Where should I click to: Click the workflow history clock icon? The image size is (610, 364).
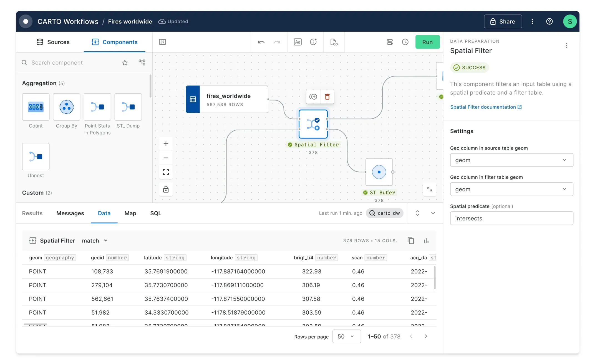click(405, 42)
